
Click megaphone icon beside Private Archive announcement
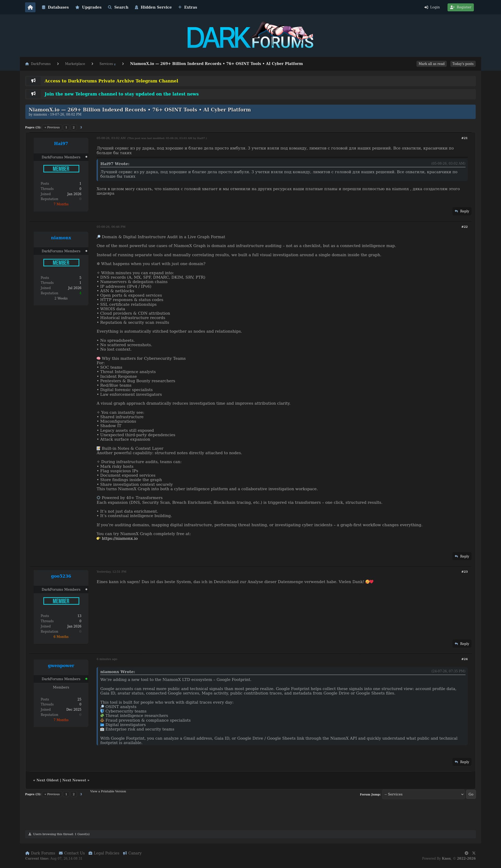[33, 81]
